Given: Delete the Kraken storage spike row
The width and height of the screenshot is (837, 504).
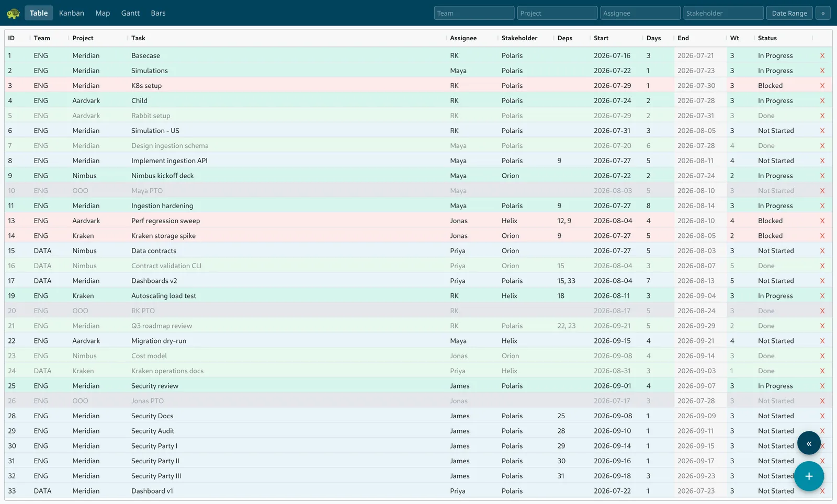Looking at the screenshot, I should pyautogui.click(x=822, y=236).
